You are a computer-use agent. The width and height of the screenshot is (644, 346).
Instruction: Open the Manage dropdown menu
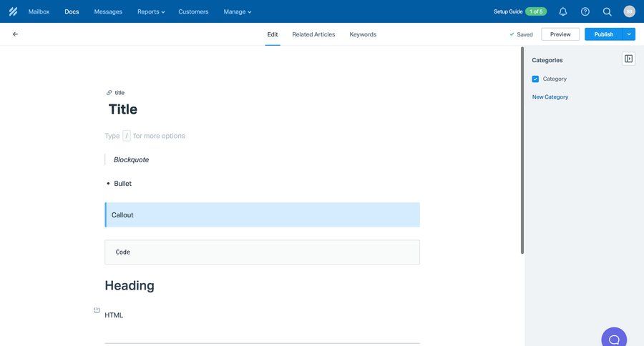238,11
